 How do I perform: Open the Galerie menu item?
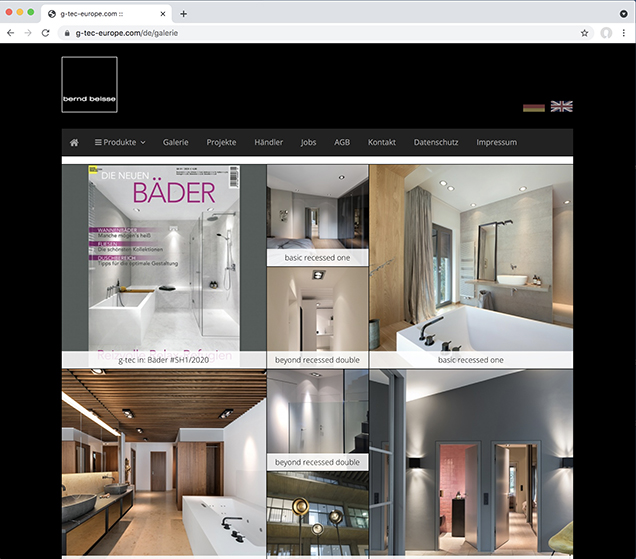pos(176,142)
